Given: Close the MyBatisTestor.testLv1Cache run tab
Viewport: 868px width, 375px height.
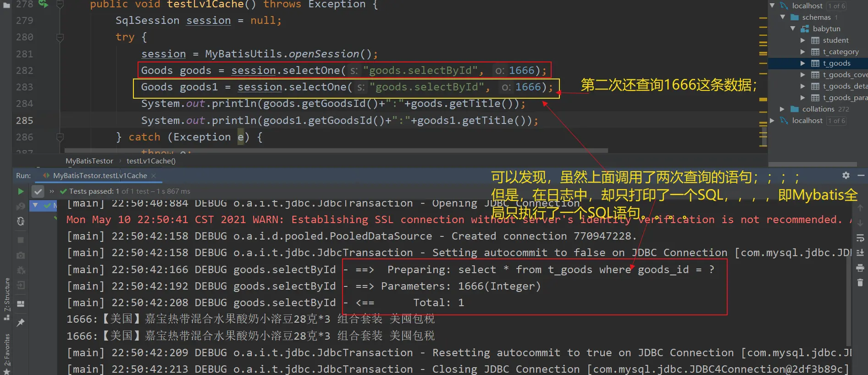Looking at the screenshot, I should (154, 176).
